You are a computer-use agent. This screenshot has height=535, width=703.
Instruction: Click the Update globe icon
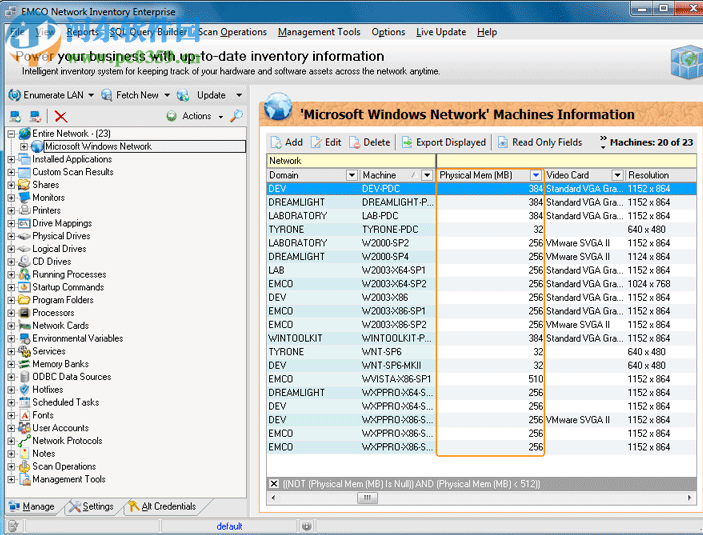pos(183,95)
